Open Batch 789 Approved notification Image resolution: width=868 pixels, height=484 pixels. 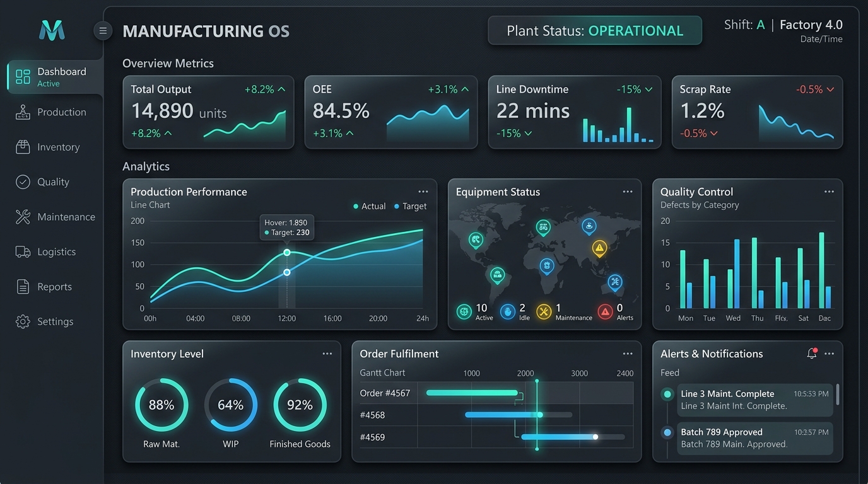click(755, 438)
